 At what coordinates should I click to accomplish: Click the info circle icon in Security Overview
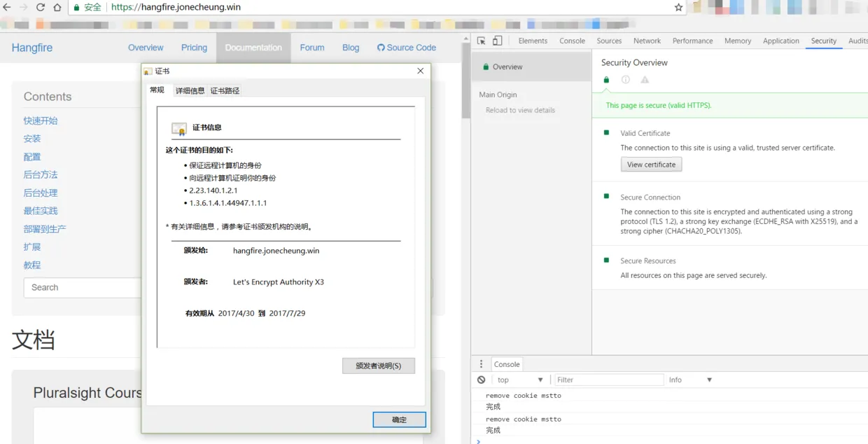click(626, 80)
